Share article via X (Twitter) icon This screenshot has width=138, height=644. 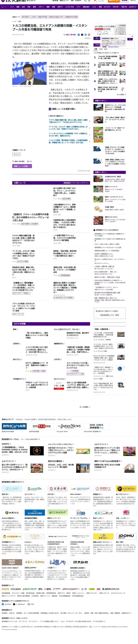pos(82,35)
